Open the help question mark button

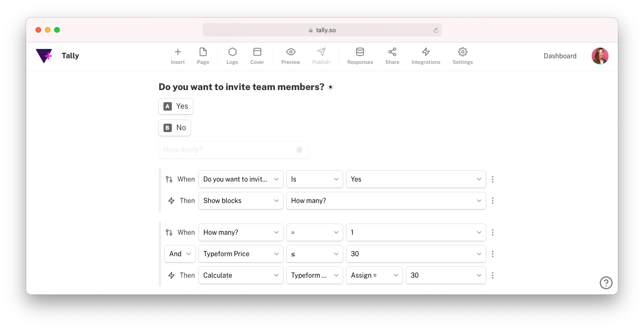(x=606, y=283)
